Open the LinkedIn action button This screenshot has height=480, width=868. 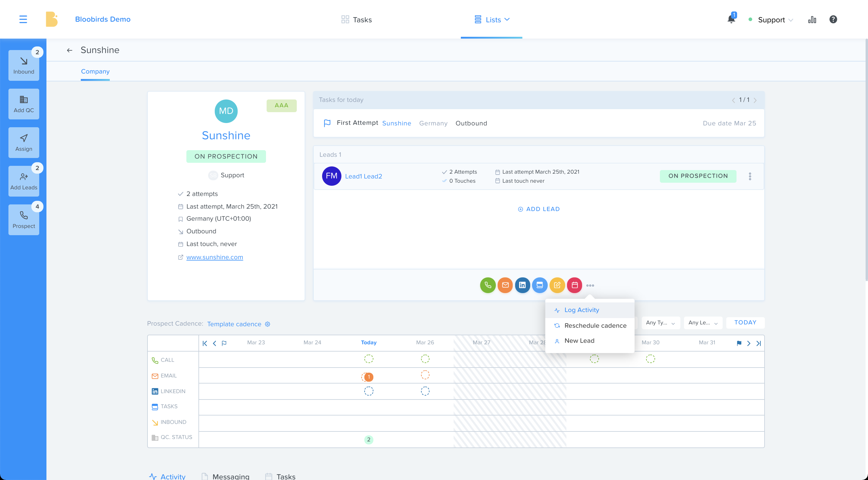pos(522,285)
